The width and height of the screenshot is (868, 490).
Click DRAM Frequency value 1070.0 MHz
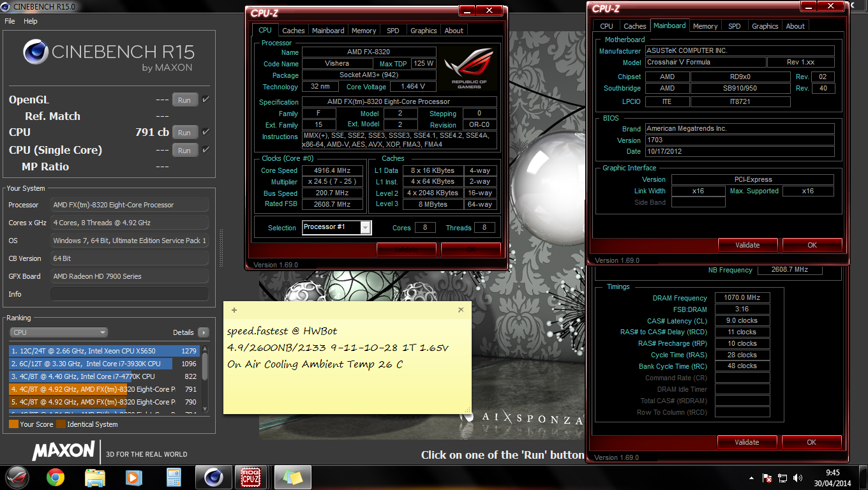[x=742, y=298]
